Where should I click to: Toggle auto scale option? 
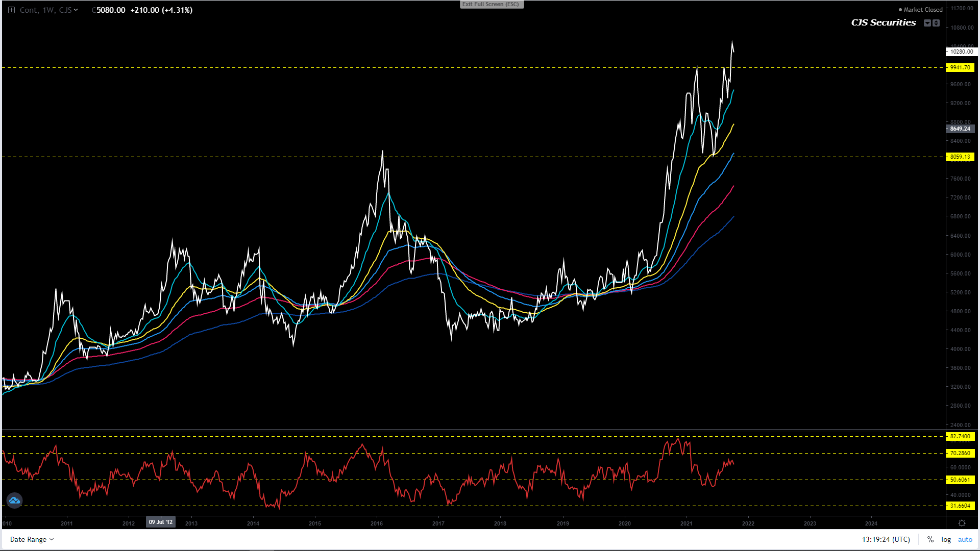coord(965,539)
